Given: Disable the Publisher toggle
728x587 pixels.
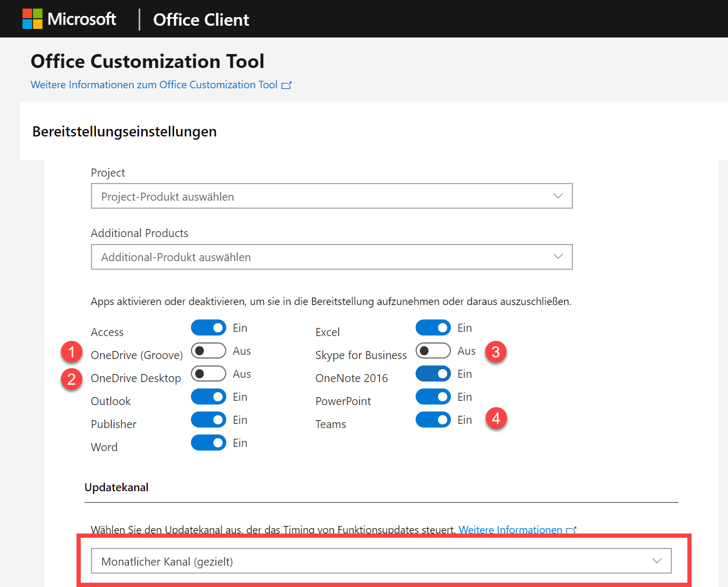Looking at the screenshot, I should coord(209,420).
